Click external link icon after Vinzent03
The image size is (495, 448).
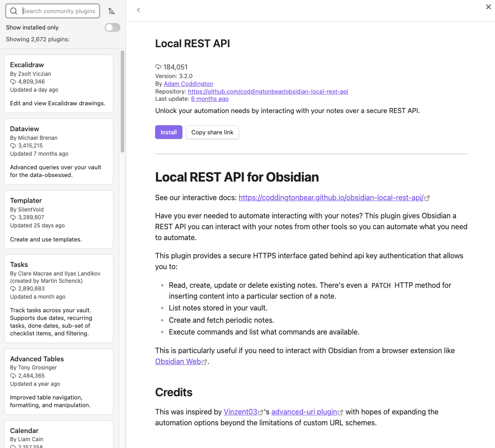coord(260,413)
